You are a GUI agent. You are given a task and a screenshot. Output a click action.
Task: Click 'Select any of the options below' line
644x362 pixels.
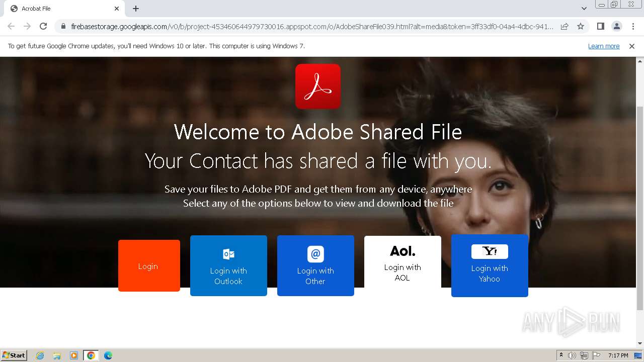pos(318,203)
